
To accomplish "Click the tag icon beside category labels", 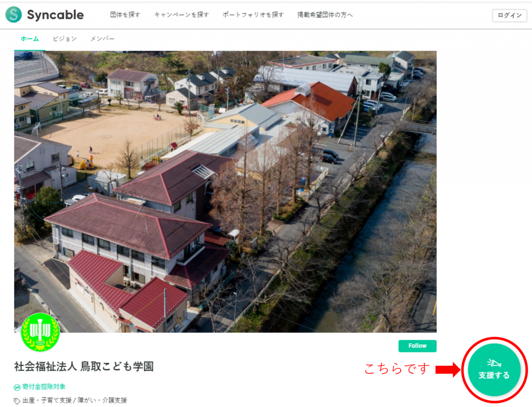I will click(17, 401).
